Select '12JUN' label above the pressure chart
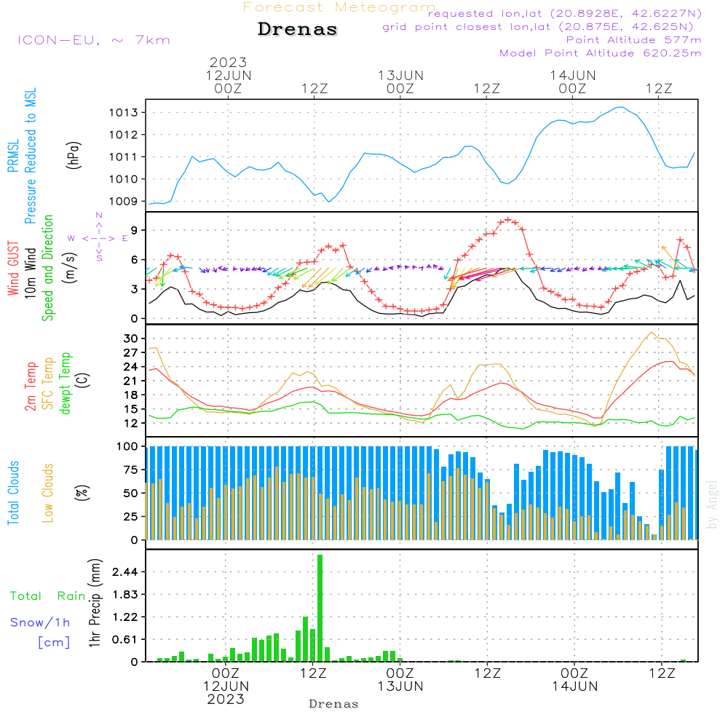 [229, 76]
